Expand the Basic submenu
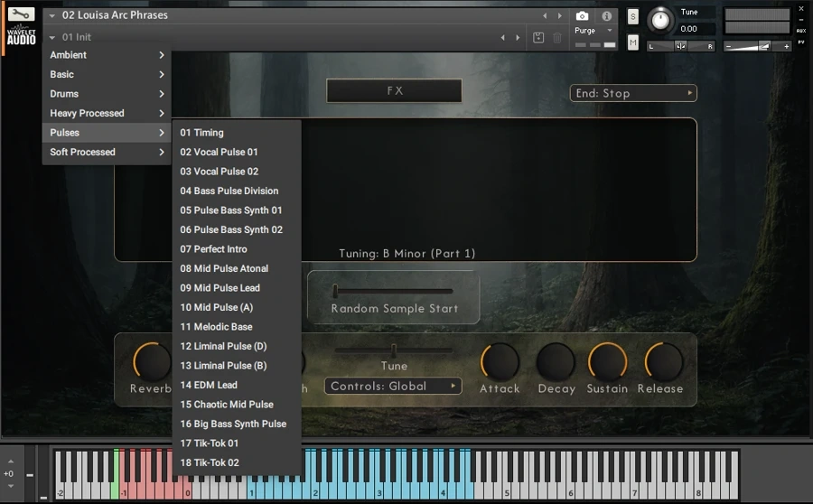The width and height of the screenshot is (813, 504). pyautogui.click(x=107, y=74)
